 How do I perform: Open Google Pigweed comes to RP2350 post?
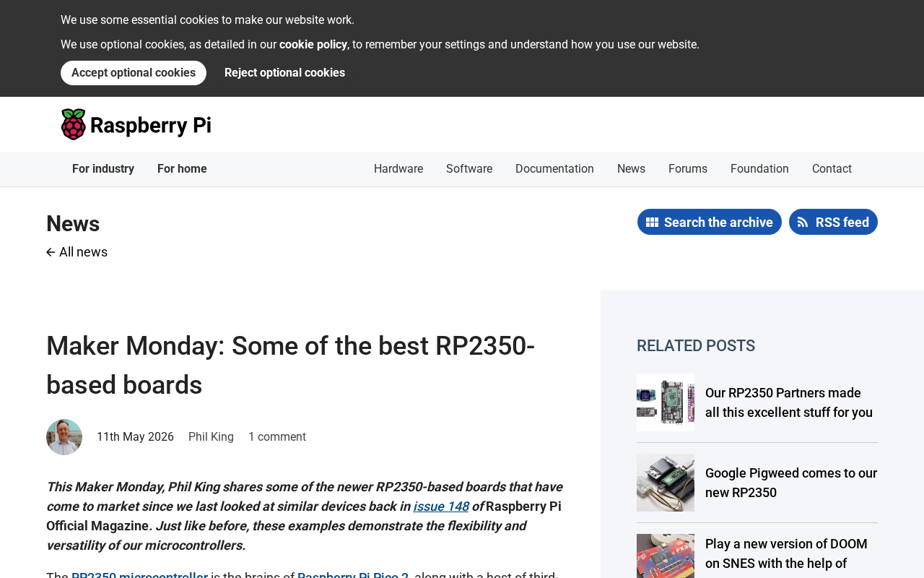pos(791,483)
